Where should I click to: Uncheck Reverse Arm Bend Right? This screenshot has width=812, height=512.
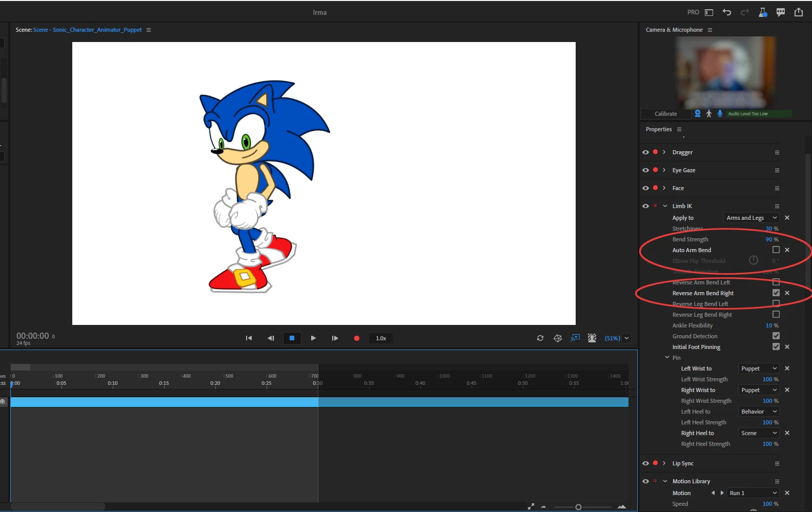click(776, 293)
